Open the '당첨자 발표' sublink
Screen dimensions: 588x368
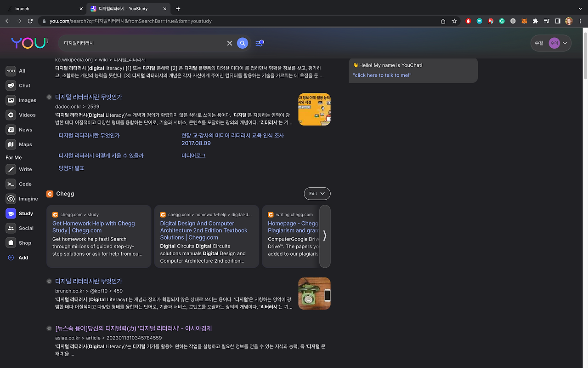pyautogui.click(x=72, y=168)
